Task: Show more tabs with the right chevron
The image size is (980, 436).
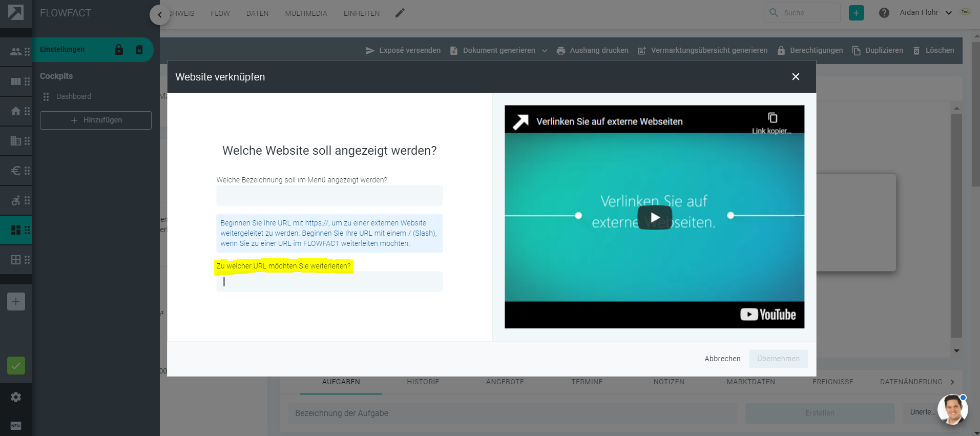Action: point(952,382)
